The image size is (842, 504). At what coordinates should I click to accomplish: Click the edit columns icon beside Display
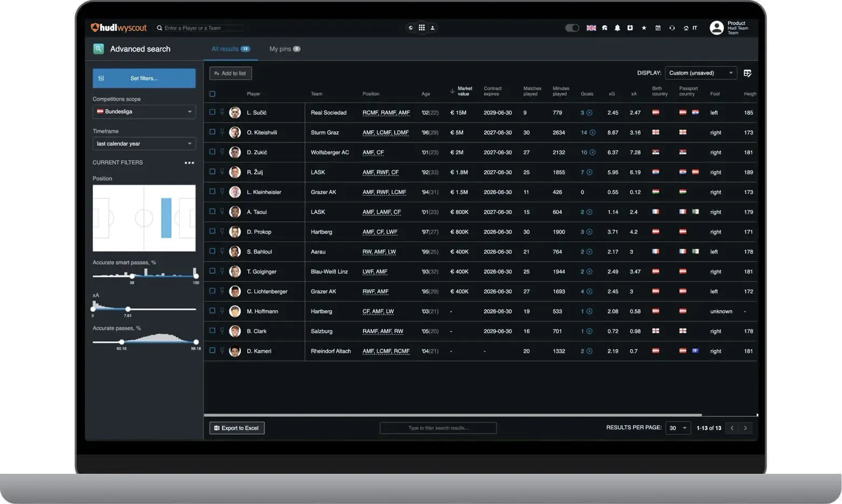coord(748,73)
